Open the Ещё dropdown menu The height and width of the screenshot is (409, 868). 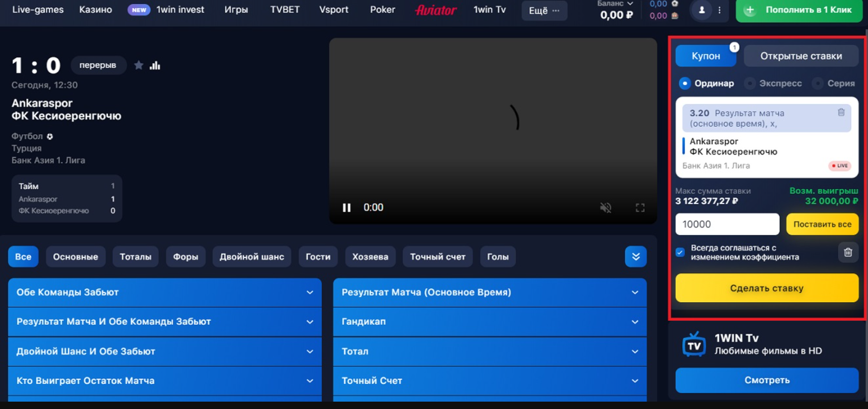(544, 10)
